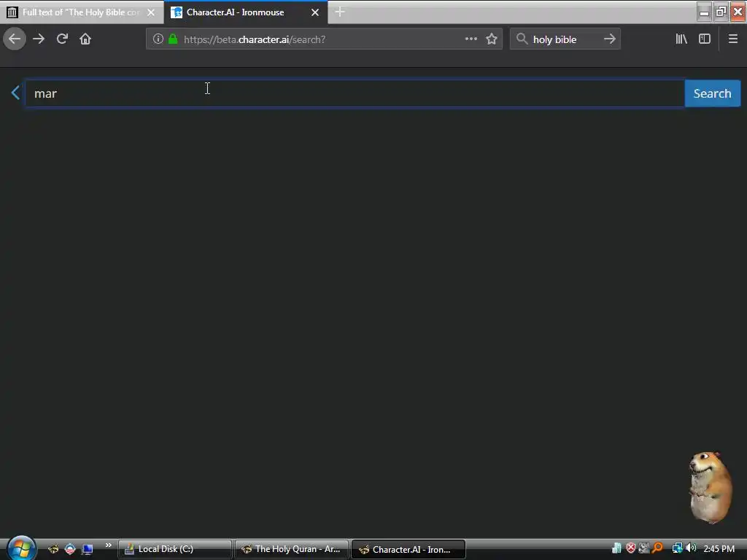The image size is (747, 560).
Task: Select Character.AI taskbar button
Action: (x=409, y=550)
